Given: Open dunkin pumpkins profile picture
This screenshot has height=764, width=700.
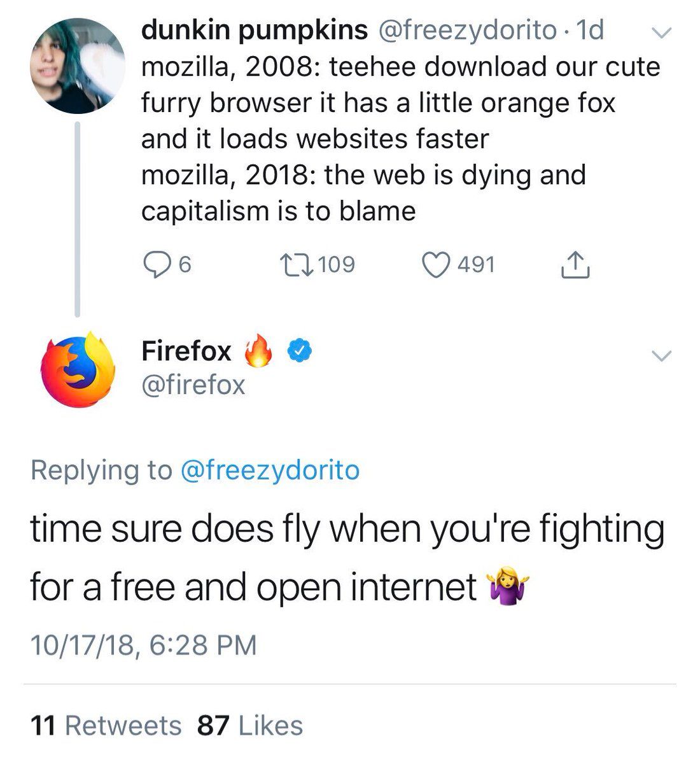Looking at the screenshot, I should pyautogui.click(x=77, y=66).
